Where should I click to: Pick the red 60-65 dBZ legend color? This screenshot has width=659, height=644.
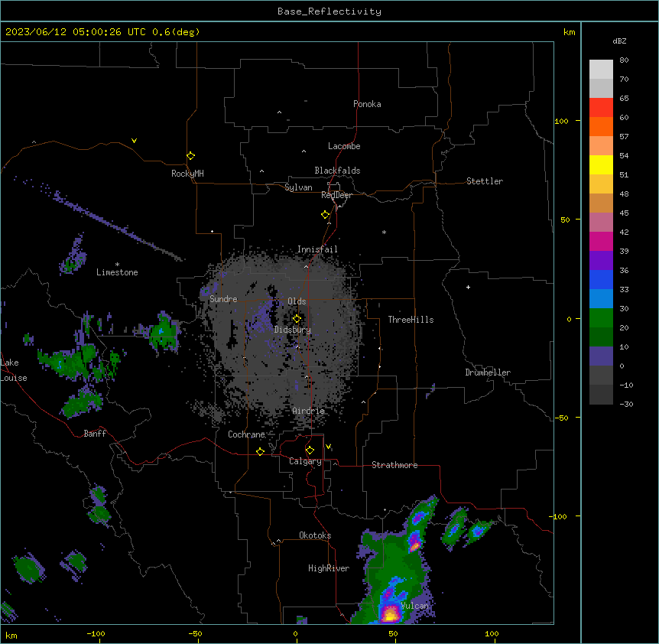tap(601, 108)
